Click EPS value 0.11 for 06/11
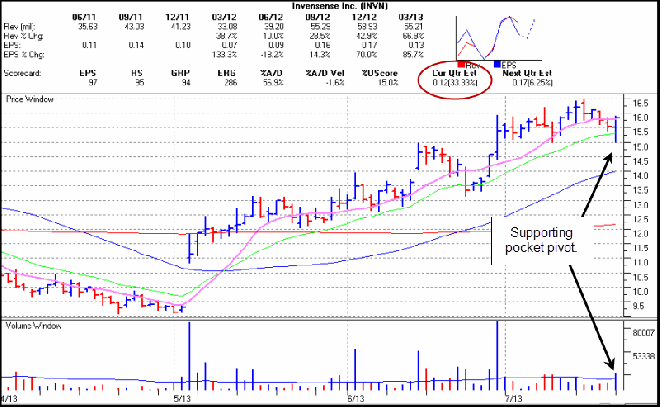 click(89, 45)
